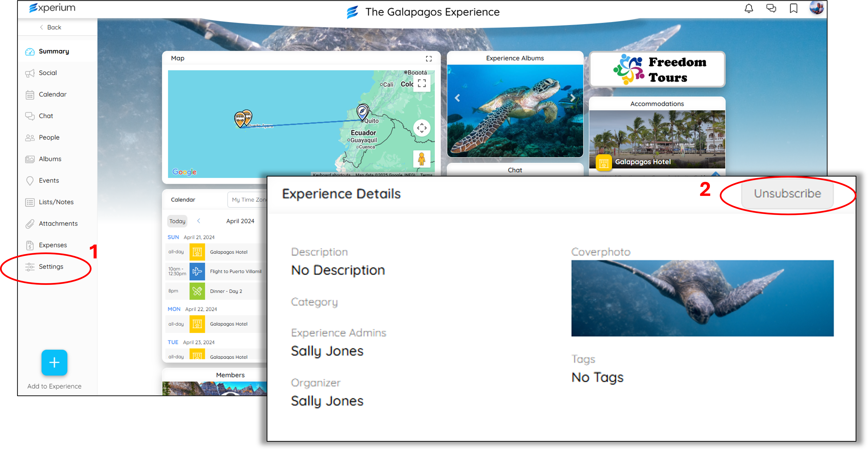The height and width of the screenshot is (450, 868).
Task: Click the map camera controls button
Action: 422,128
